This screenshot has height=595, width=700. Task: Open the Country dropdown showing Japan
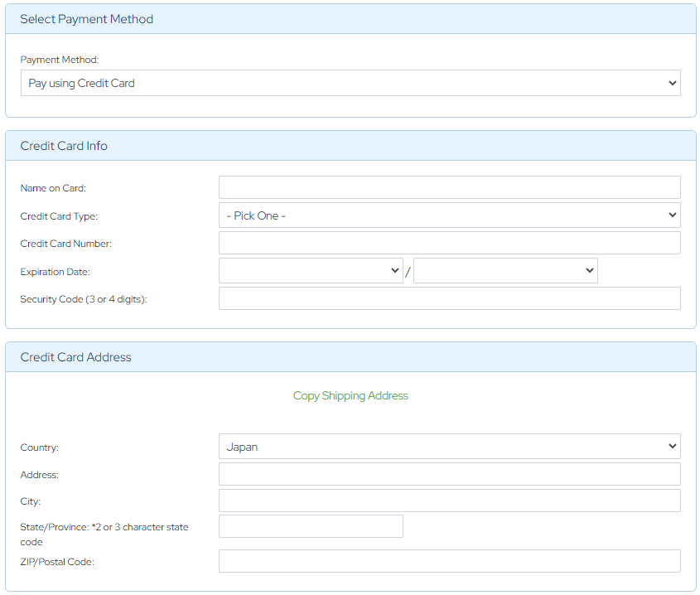coord(449,447)
